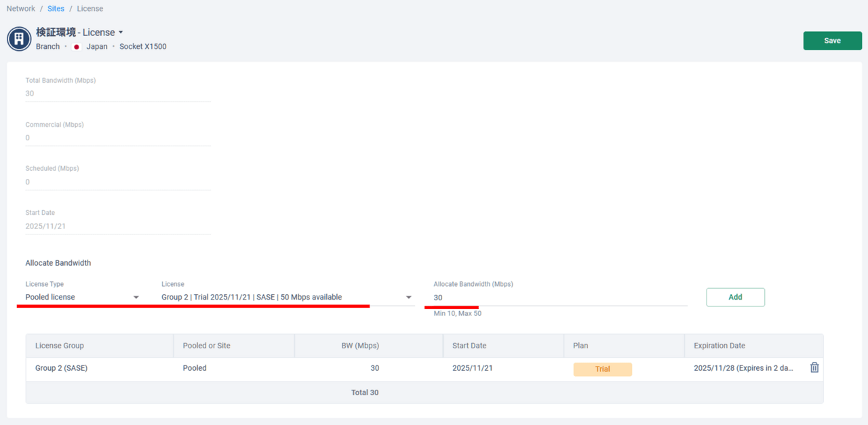
Task: Click the Total Bandwidth field
Action: (x=118, y=94)
